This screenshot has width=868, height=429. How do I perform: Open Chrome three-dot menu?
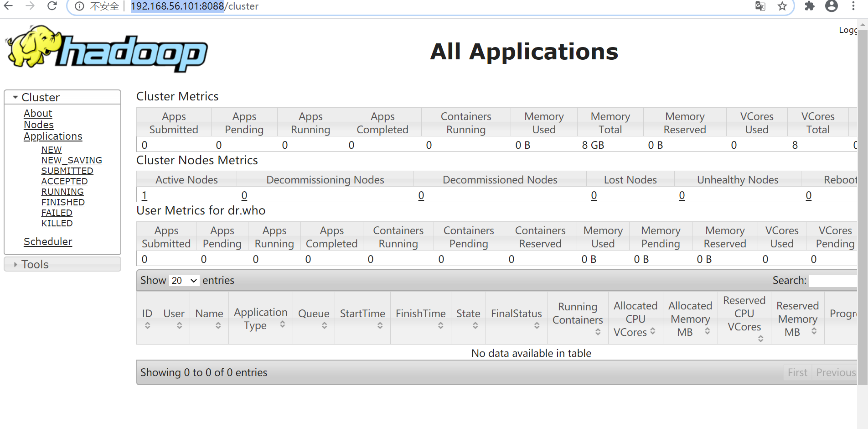(x=853, y=6)
